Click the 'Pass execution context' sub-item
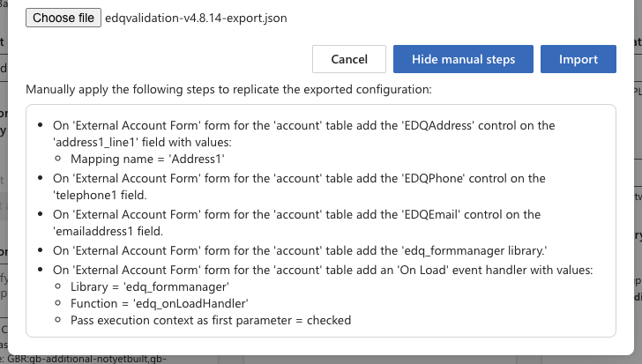 click(x=210, y=320)
